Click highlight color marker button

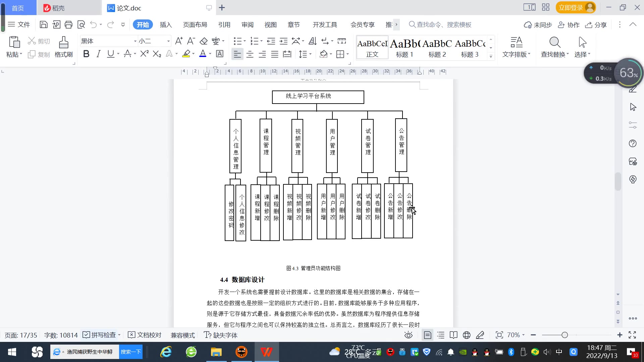(x=186, y=54)
